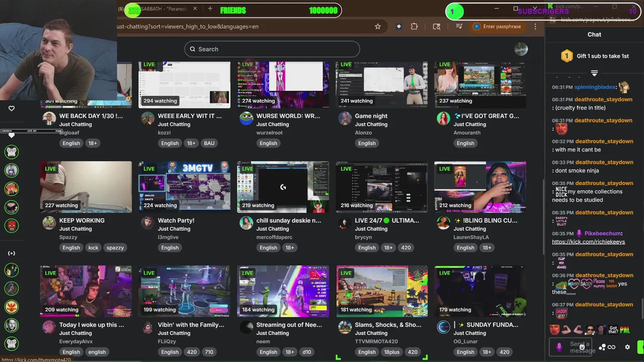Click the Kick search field
Viewport: 644px width, 362px height.
(272, 49)
